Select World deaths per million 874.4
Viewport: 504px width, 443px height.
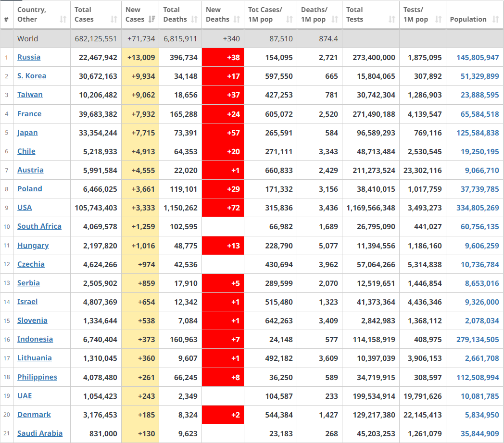pyautogui.click(x=328, y=39)
